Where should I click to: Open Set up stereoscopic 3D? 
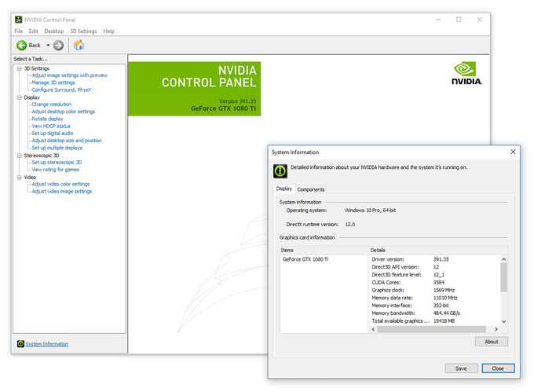(x=57, y=162)
